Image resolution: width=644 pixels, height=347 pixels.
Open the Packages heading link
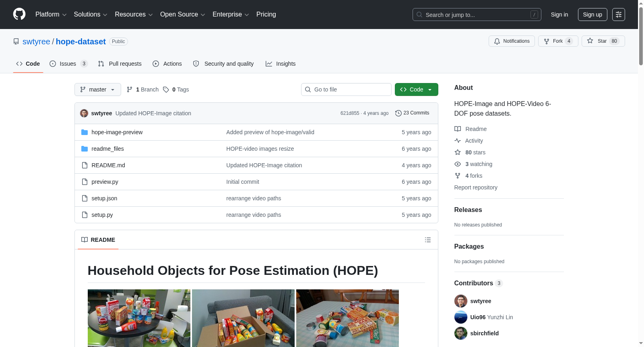(469, 247)
